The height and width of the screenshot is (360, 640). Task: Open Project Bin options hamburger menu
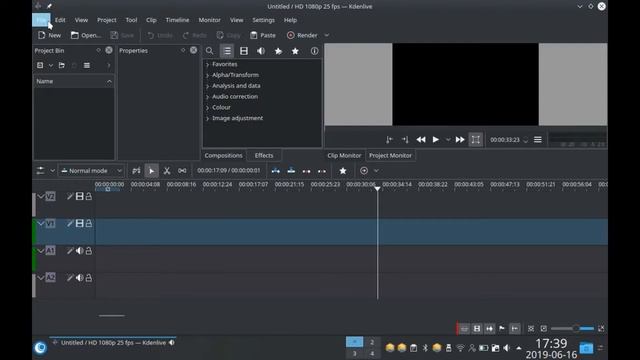tap(87, 65)
